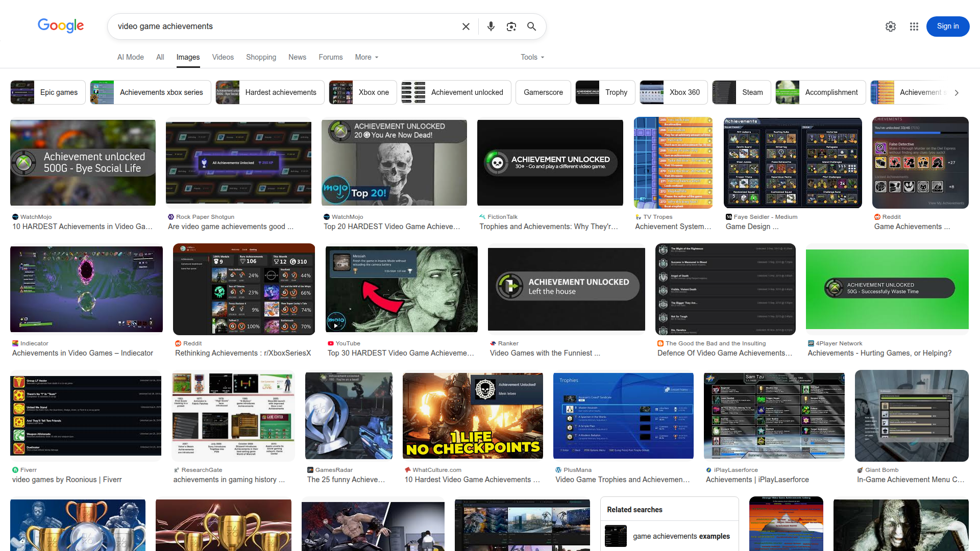Open Left the house achievement thumbnail
Image resolution: width=980 pixels, height=551 pixels.
(567, 289)
